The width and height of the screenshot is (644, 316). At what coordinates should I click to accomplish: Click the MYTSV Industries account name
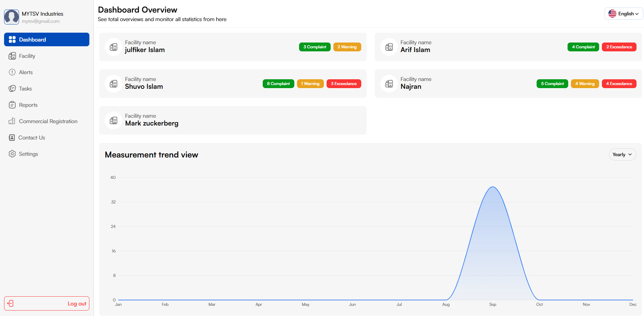[42, 14]
